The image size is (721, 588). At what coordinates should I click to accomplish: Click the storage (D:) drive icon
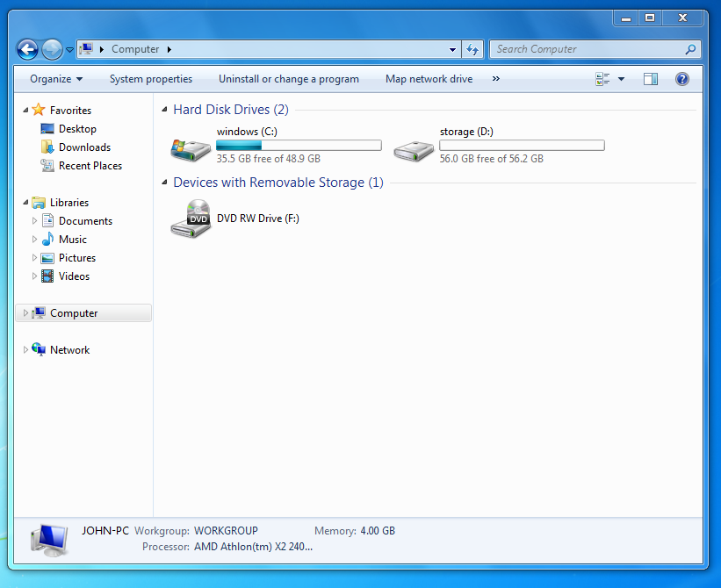tap(414, 151)
